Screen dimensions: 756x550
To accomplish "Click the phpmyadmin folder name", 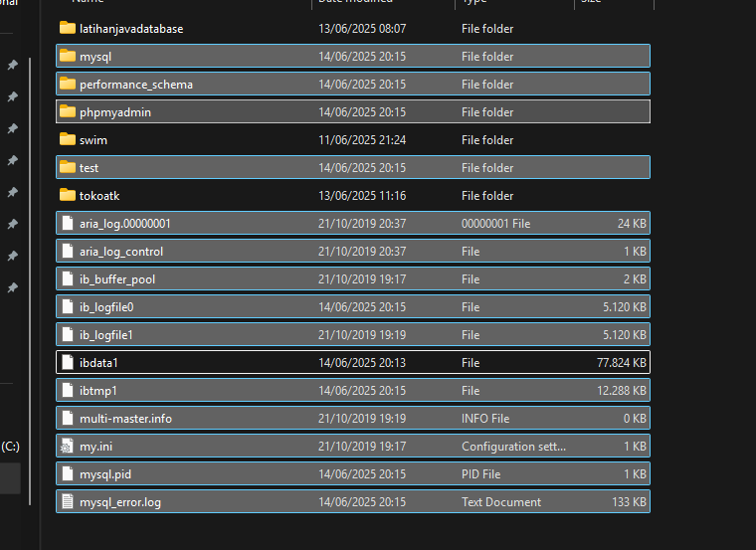I will tap(115, 112).
